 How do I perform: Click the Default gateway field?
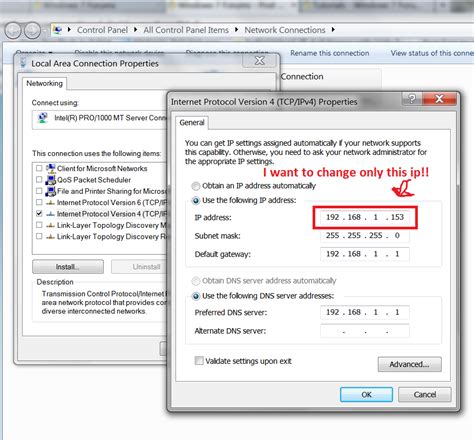click(x=365, y=254)
